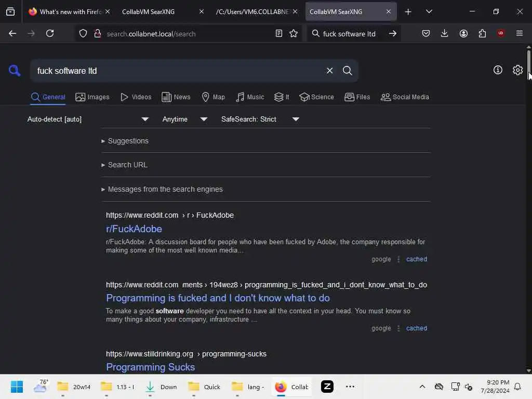
Task: Select the Files search category
Action: [x=357, y=97]
